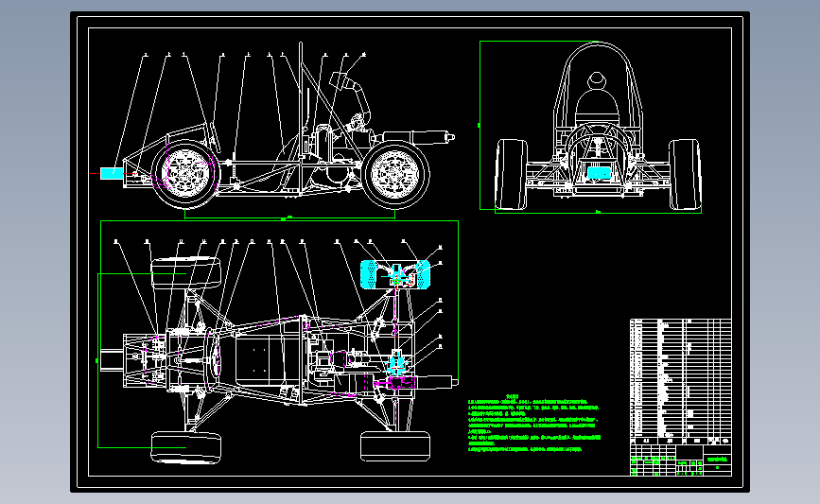This screenshot has width=820, height=504.
Task: Click the green technical requirements notes
Action: click(534, 424)
